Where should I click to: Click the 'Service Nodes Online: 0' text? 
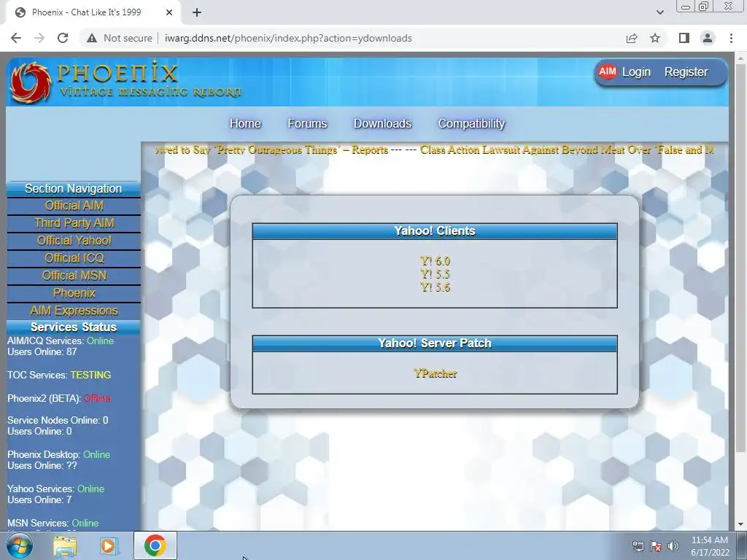58,421
